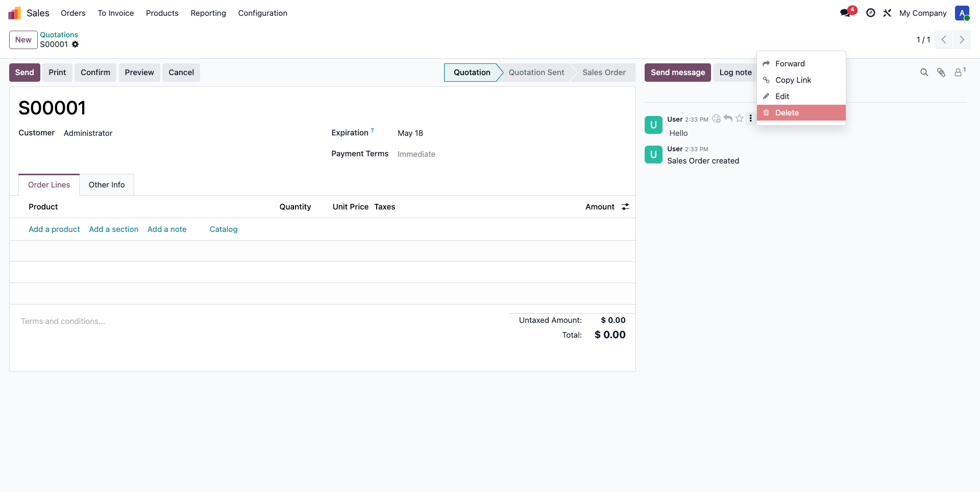Image resolution: width=980 pixels, height=492 pixels.
Task: Click the paperclip attachments icon
Action: pyautogui.click(x=941, y=73)
